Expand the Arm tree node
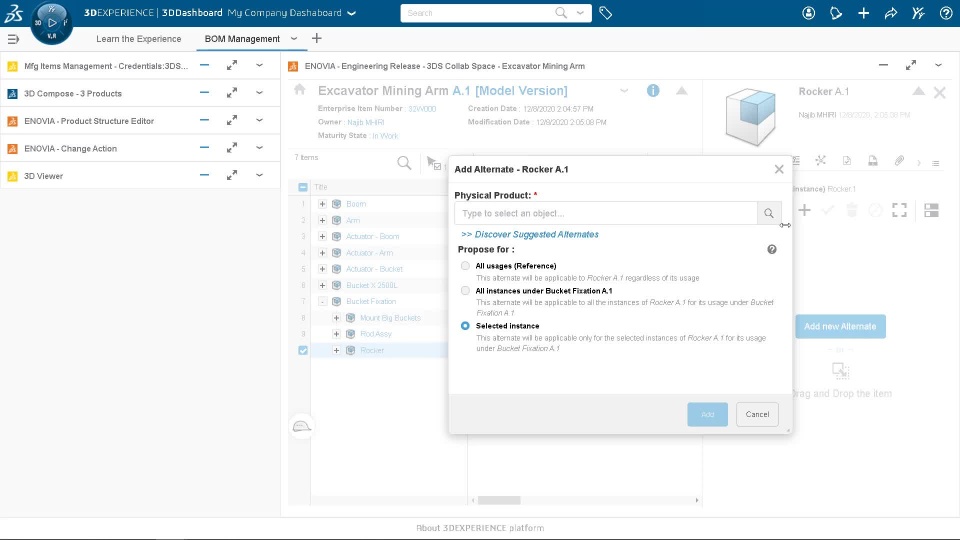 [x=322, y=220]
